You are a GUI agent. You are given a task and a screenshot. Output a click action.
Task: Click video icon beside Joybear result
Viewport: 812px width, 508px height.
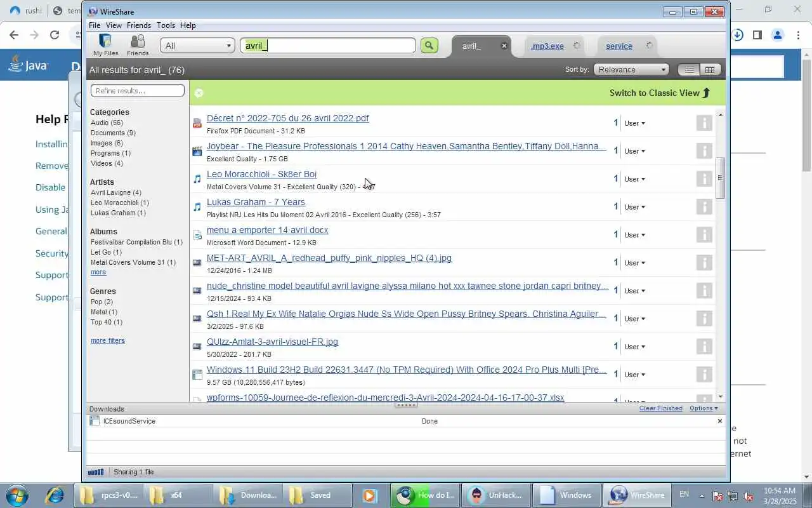[197, 151]
